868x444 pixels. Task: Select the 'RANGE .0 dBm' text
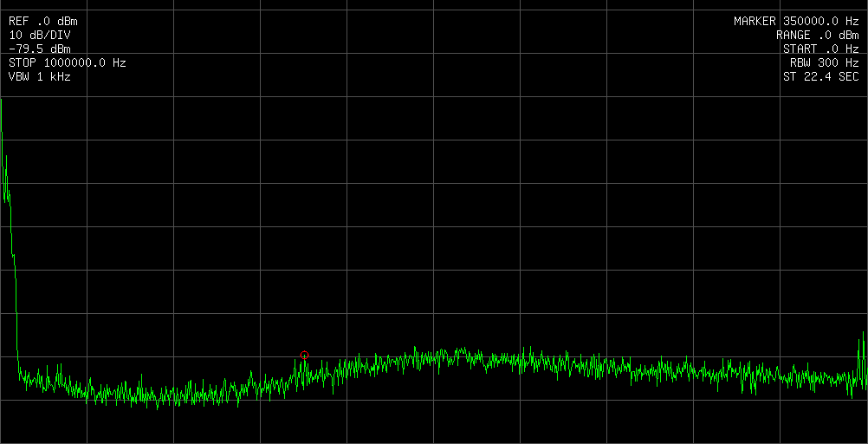click(818, 36)
